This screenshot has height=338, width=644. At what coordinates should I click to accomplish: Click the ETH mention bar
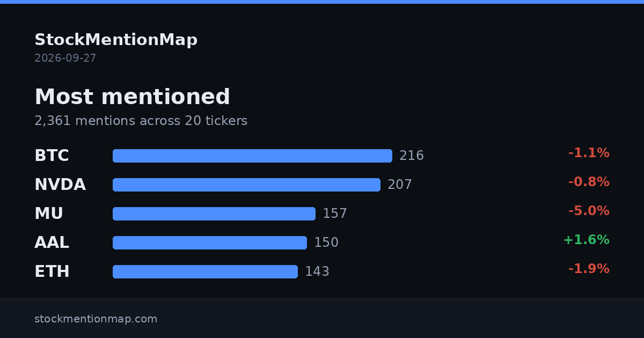(x=205, y=271)
